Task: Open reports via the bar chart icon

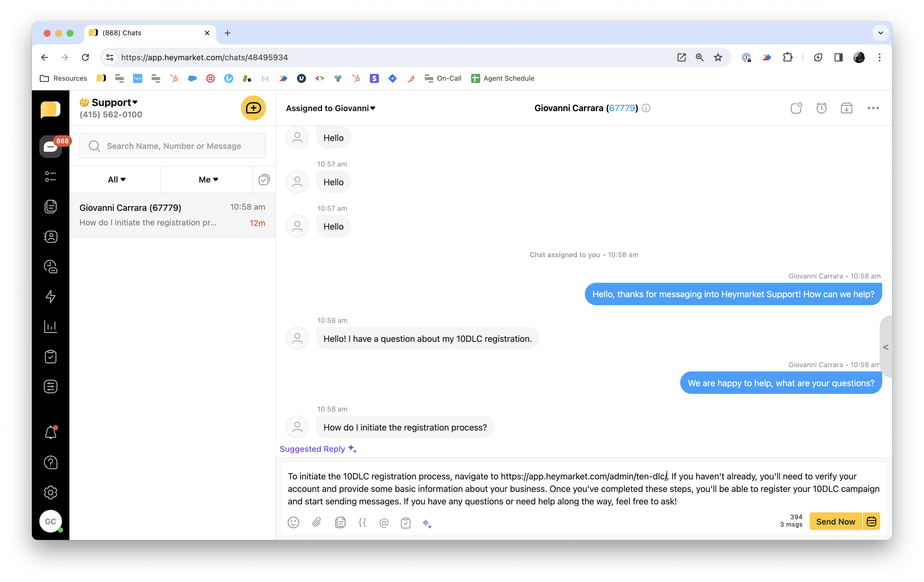Action: [50, 327]
